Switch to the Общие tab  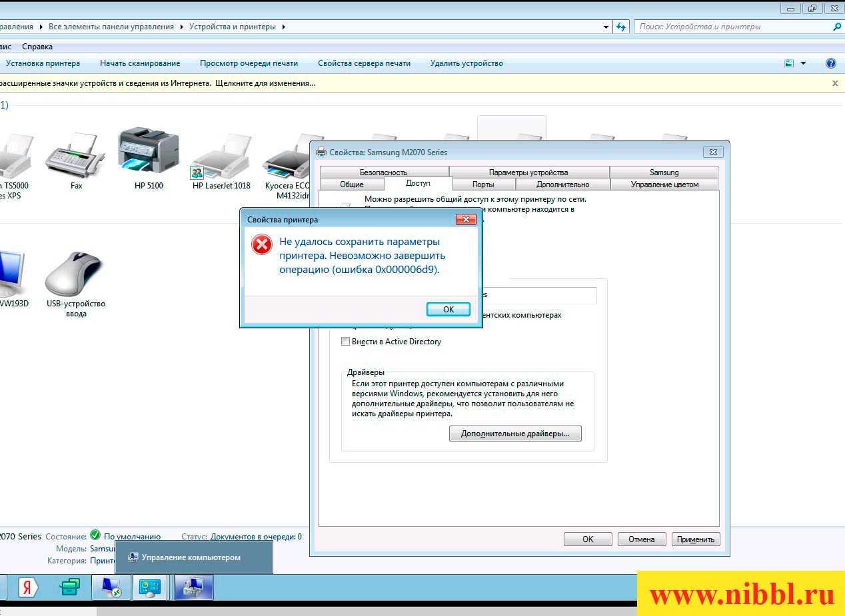pos(352,184)
